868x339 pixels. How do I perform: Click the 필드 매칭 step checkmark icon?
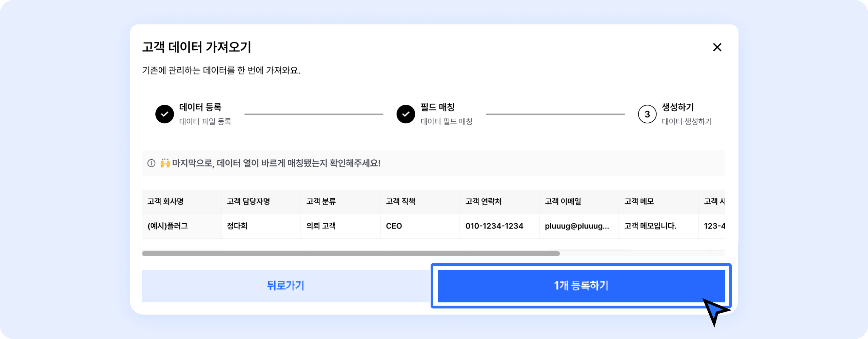(406, 114)
